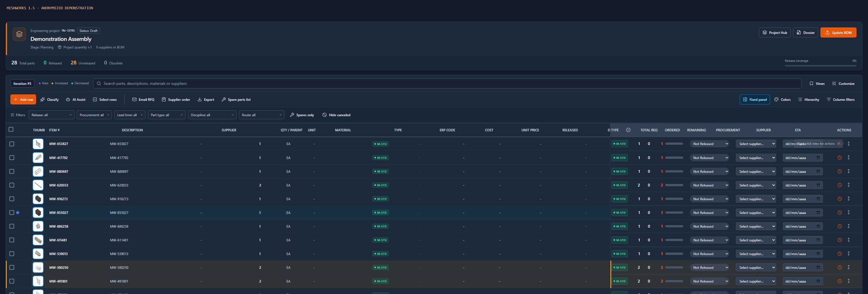Image resolution: width=868 pixels, height=294 pixels.
Task: Open calendar picker in MW-417792 ETA field
Action: (818, 158)
